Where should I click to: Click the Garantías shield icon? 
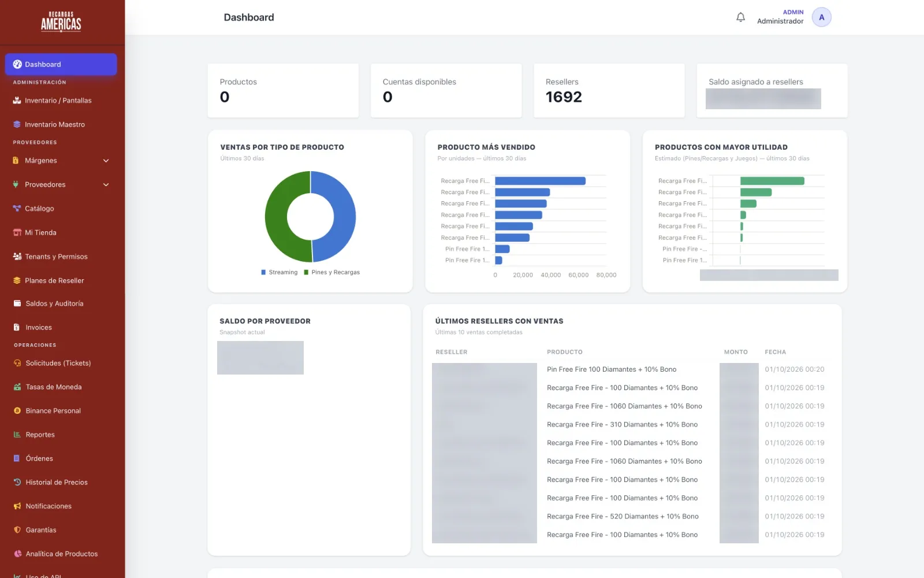tap(17, 530)
